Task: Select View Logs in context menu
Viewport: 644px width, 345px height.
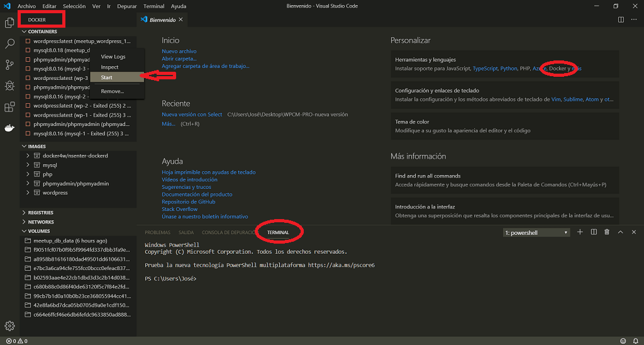Action: (113, 57)
